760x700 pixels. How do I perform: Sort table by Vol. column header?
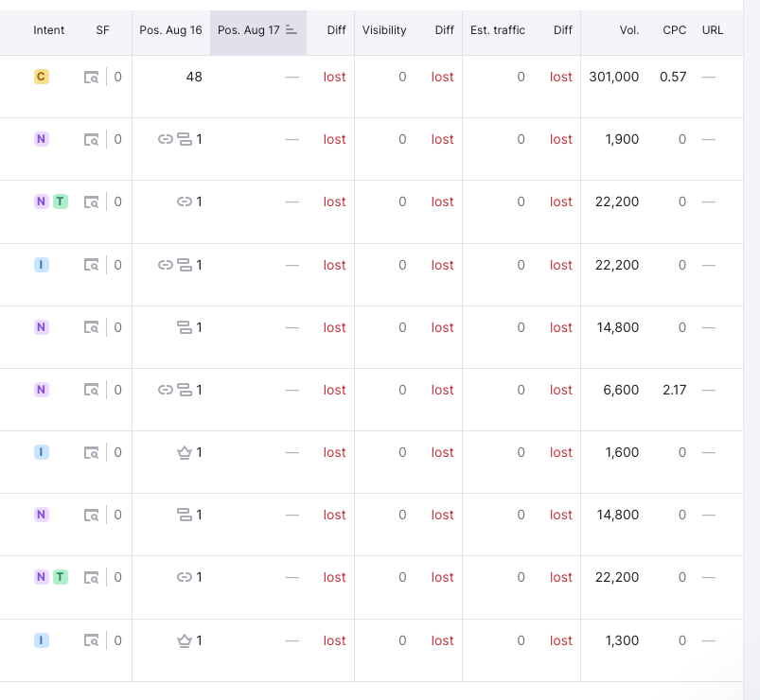point(629,30)
